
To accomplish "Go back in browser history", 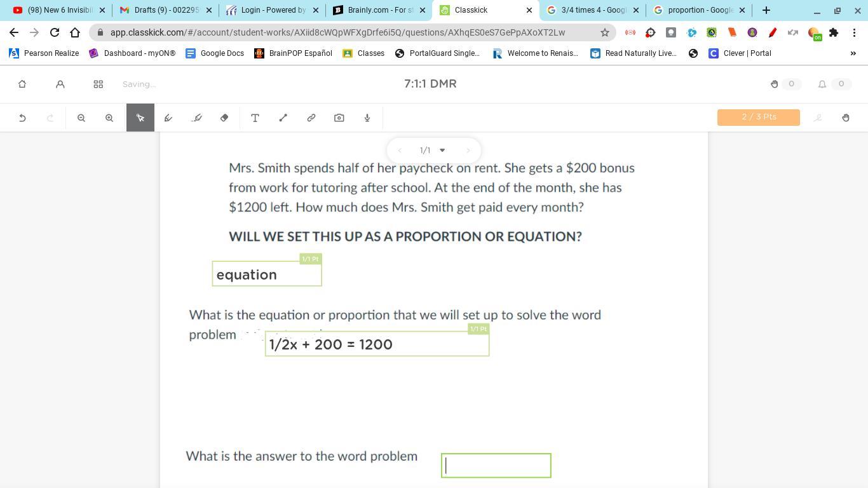I will [x=14, y=32].
